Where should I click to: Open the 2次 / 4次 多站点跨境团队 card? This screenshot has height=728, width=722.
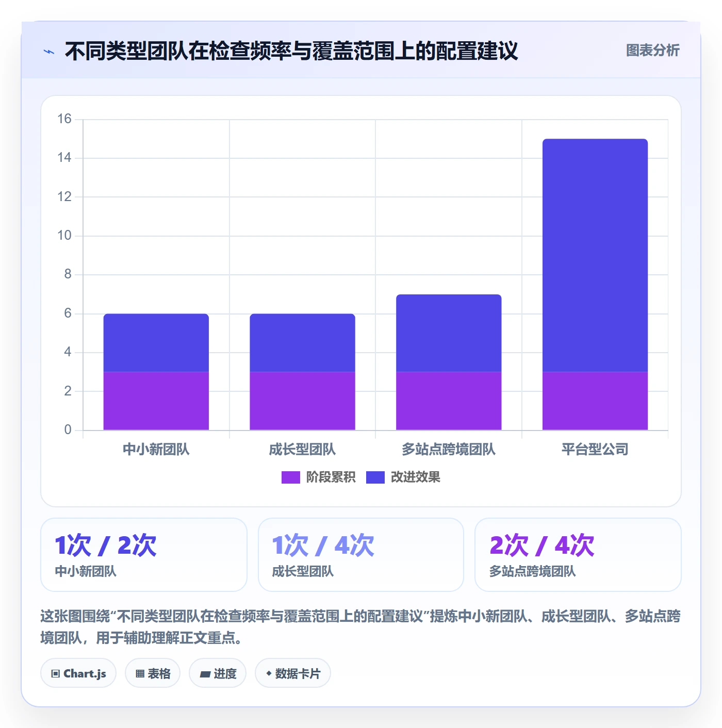pyautogui.click(x=578, y=555)
